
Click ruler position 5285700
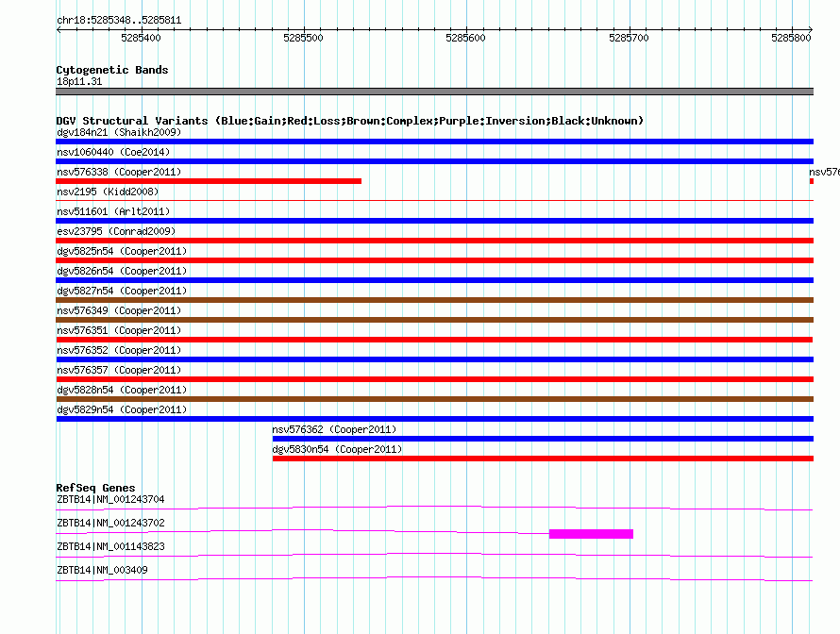tap(629, 38)
